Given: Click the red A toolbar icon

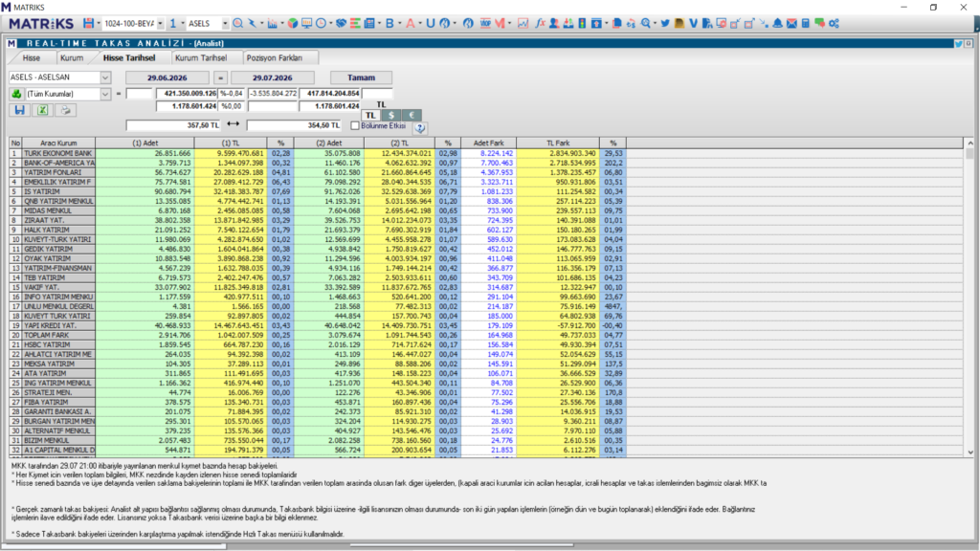Looking at the screenshot, I should (410, 23).
